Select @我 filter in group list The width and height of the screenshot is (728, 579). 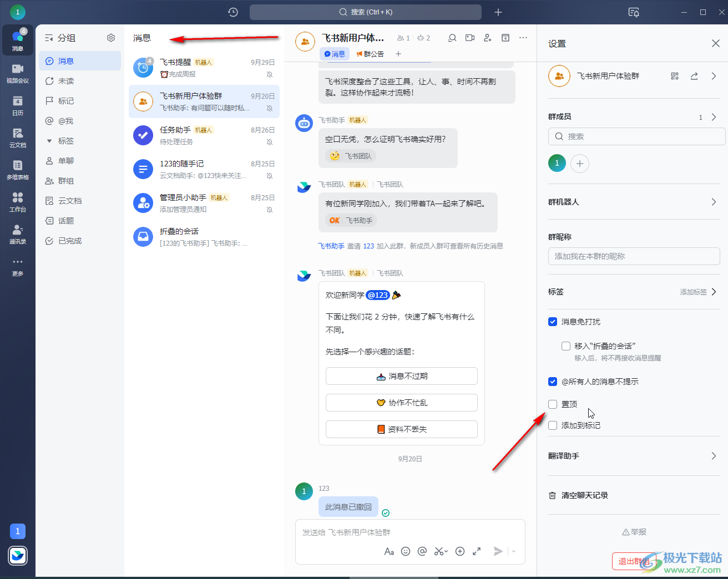click(x=80, y=121)
